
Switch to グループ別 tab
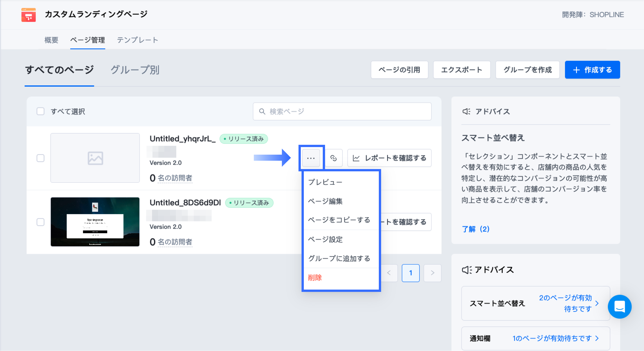click(x=135, y=70)
